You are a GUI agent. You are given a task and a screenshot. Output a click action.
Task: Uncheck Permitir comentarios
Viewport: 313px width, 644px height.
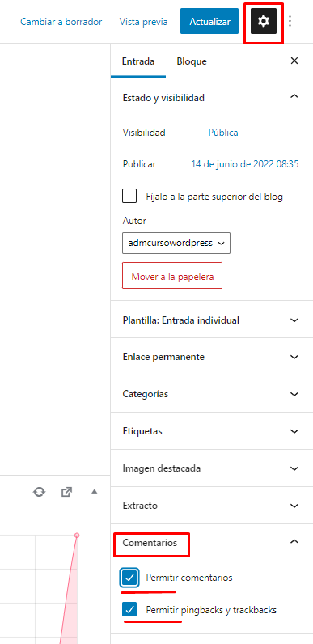pos(129,578)
